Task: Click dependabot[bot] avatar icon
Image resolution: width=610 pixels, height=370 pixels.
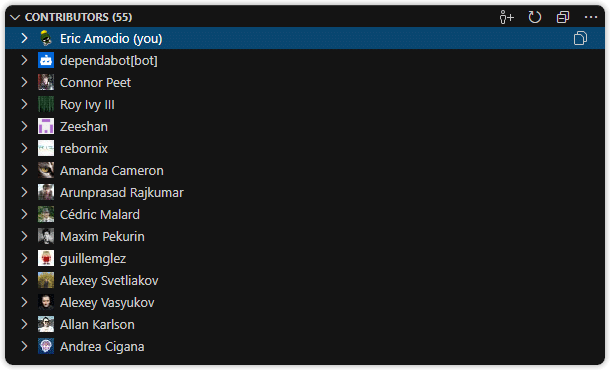Action: pos(46,60)
